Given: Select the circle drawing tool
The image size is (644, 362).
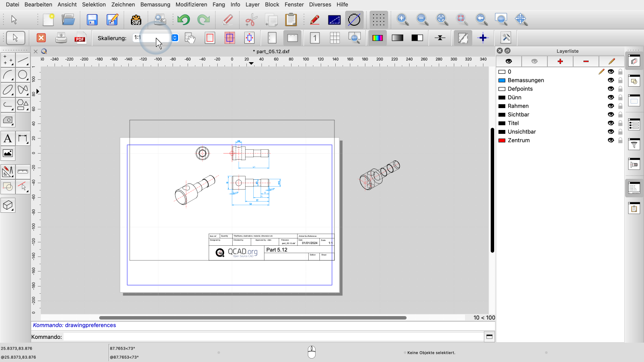Looking at the screenshot, I should [x=23, y=75].
